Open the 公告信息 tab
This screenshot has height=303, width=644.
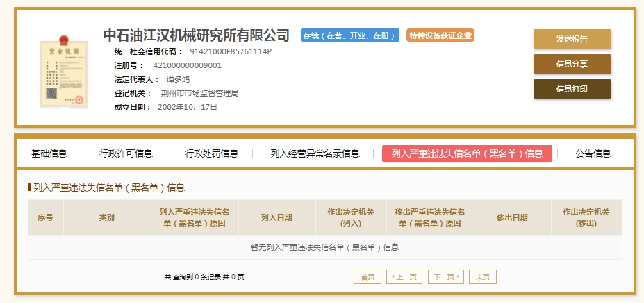[593, 154]
